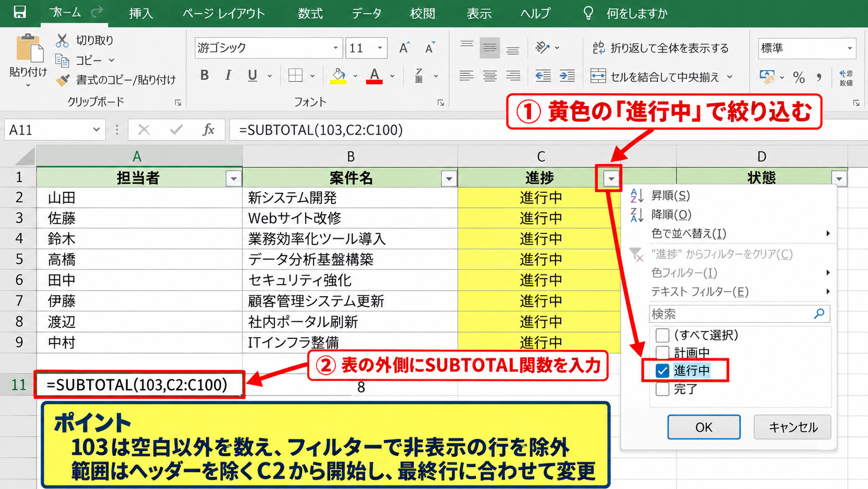
Task: Open the 標準 number format dropdown
Action: [x=850, y=48]
